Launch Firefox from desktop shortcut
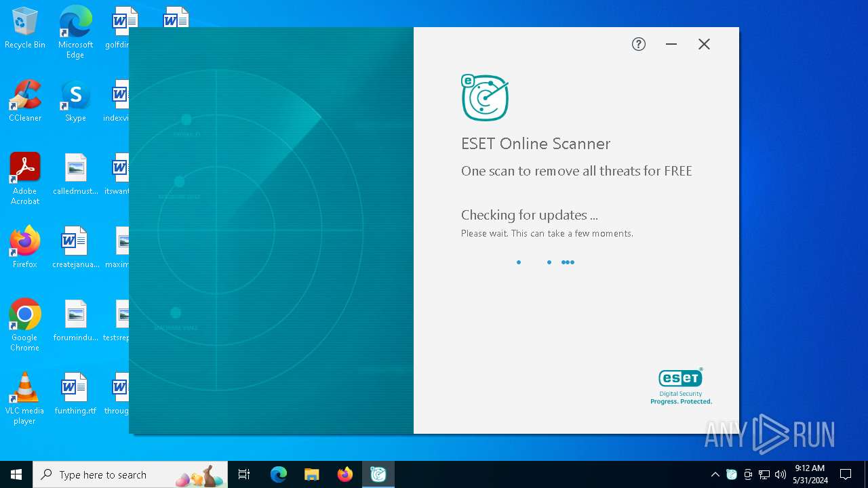868x488 pixels. (x=25, y=248)
